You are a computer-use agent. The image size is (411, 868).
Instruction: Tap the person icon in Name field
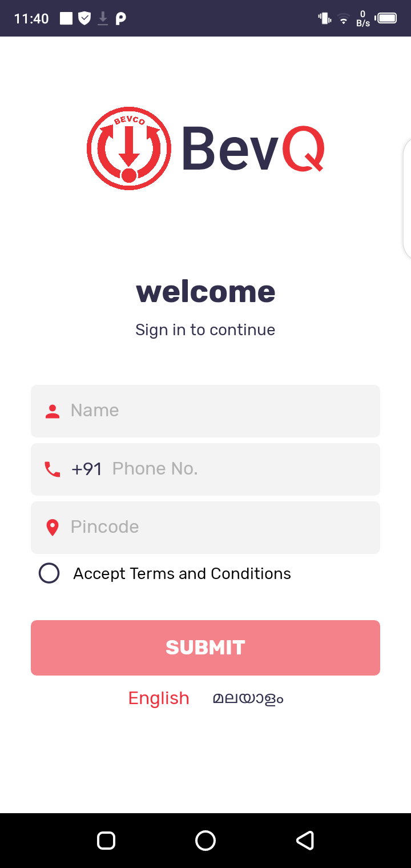tap(53, 411)
